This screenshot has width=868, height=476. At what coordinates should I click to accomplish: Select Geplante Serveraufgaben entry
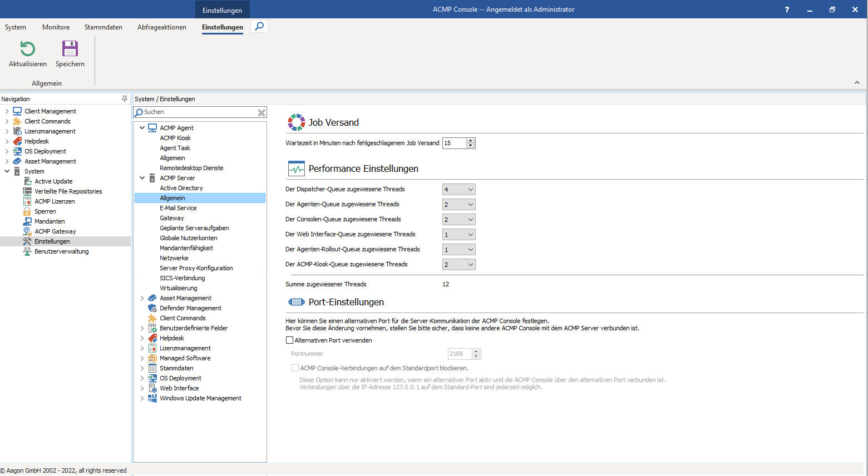click(x=194, y=228)
